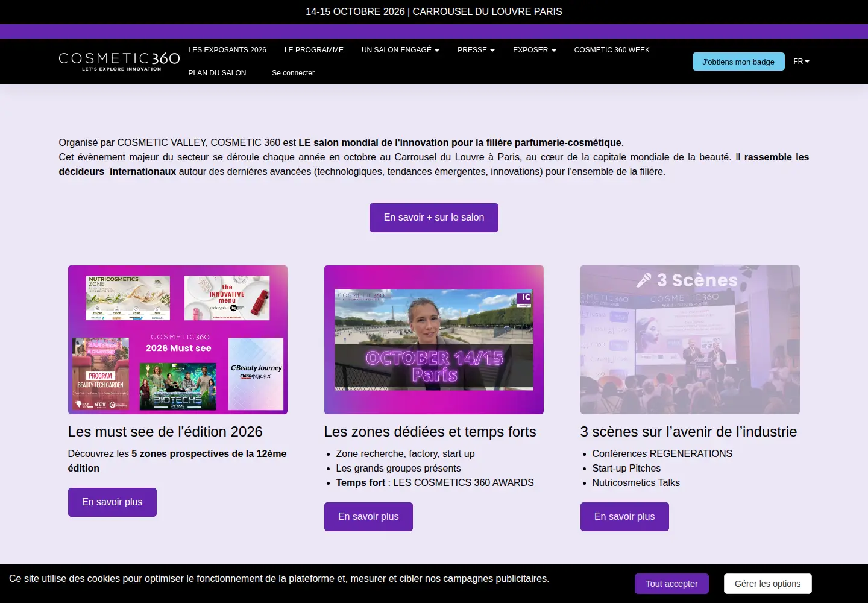The image size is (868, 603).
Task: Click Conférences REGENERATIONS list item
Action: 662,454
